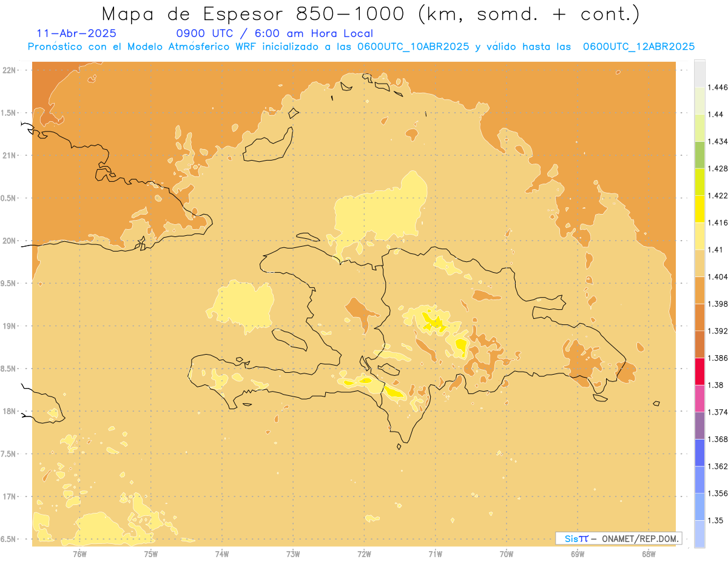728x562 pixels.
Task: Click the legend value '1.404'
Action: click(717, 276)
